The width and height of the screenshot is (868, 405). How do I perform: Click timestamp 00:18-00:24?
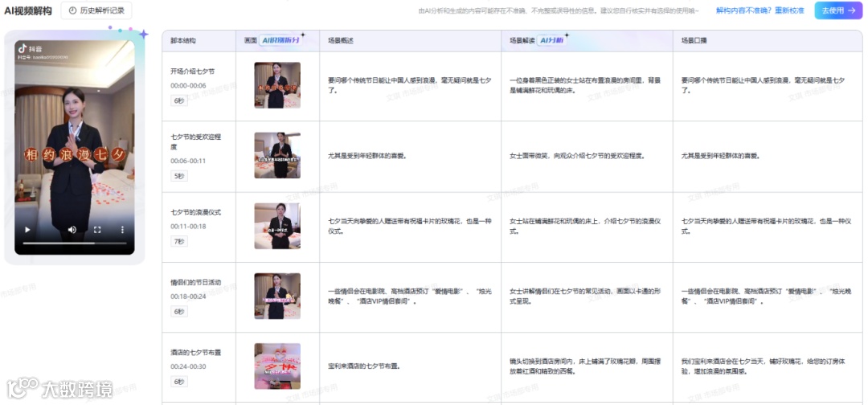click(x=188, y=297)
